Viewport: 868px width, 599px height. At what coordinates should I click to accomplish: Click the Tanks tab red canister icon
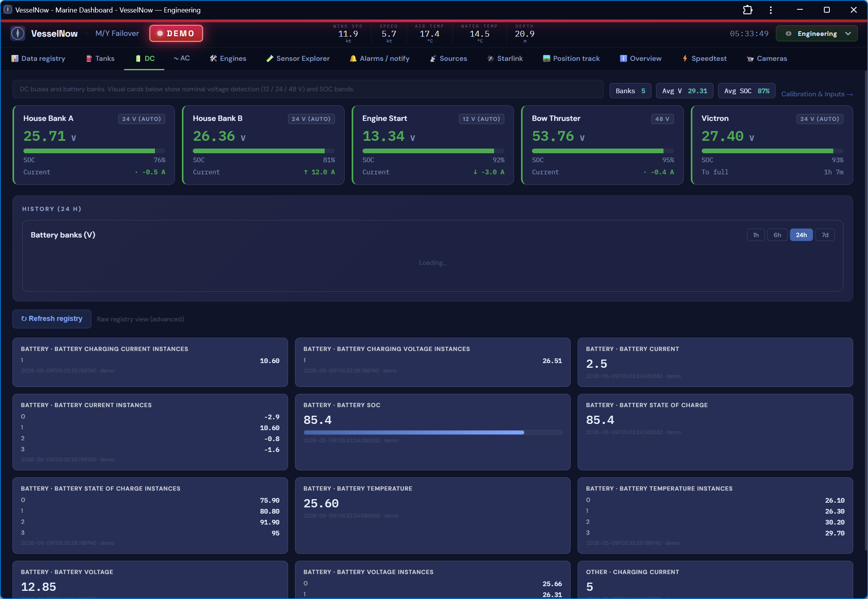[89, 58]
